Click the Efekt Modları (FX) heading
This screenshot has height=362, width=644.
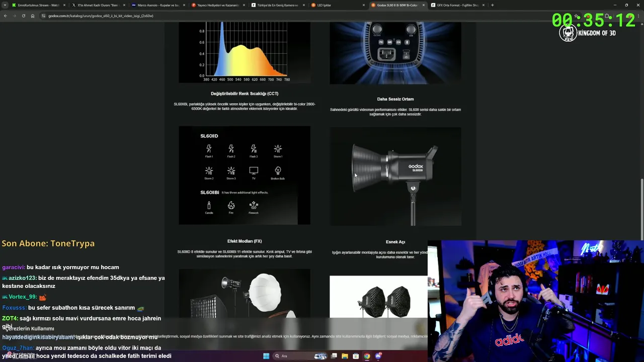pos(245,241)
